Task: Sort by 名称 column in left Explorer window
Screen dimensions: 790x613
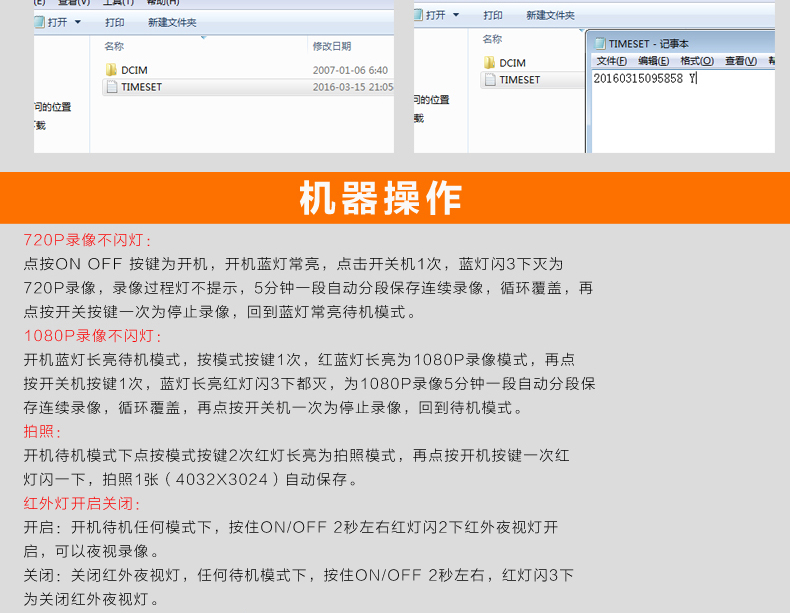Action: (x=114, y=46)
